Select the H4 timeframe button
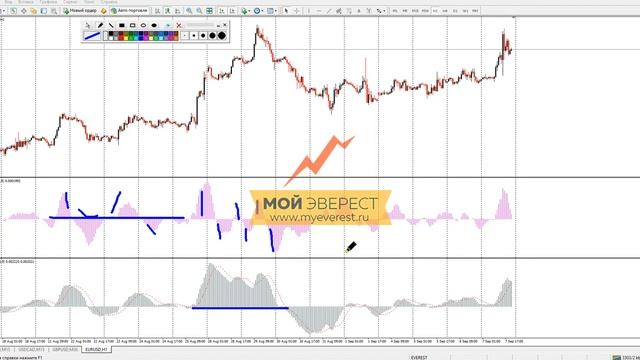The width and height of the screenshot is (640, 360). point(445,11)
